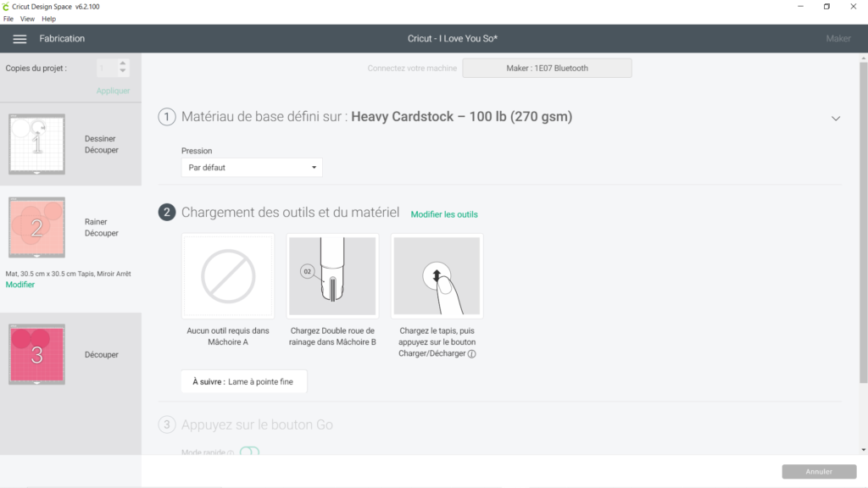This screenshot has width=868, height=488.
Task: Minimize the Cricut Design Space window
Action: tap(800, 7)
